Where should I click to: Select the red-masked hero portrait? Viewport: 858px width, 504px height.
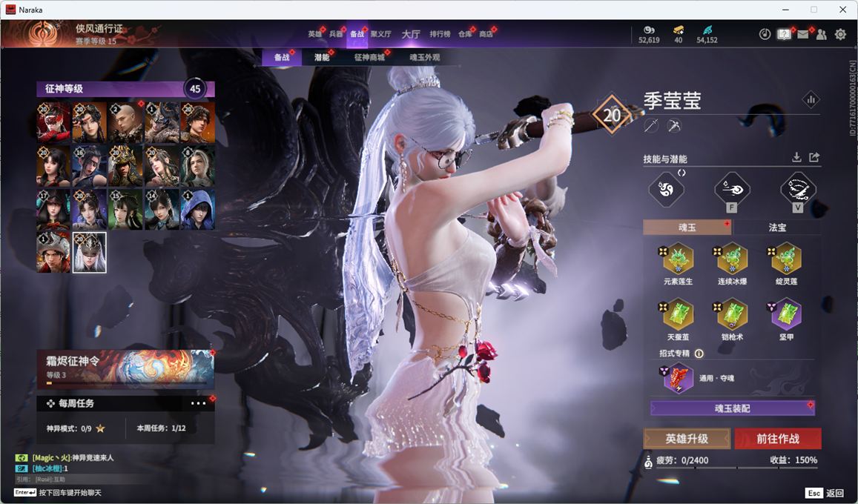tap(53, 123)
